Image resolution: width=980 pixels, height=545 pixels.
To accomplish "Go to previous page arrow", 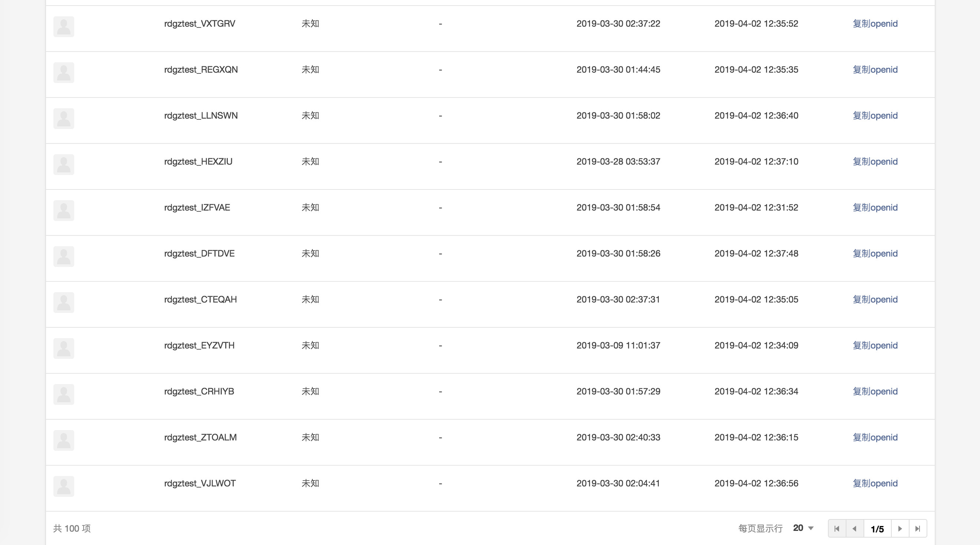I will pyautogui.click(x=855, y=528).
